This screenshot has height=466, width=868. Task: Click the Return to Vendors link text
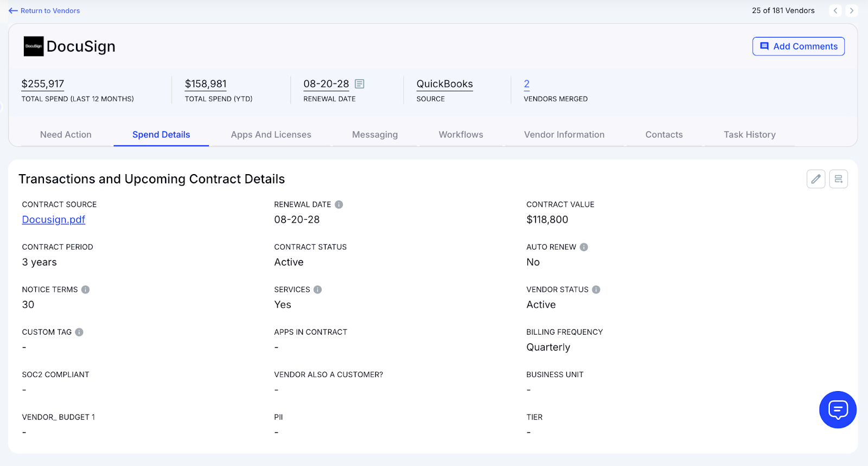50,11
